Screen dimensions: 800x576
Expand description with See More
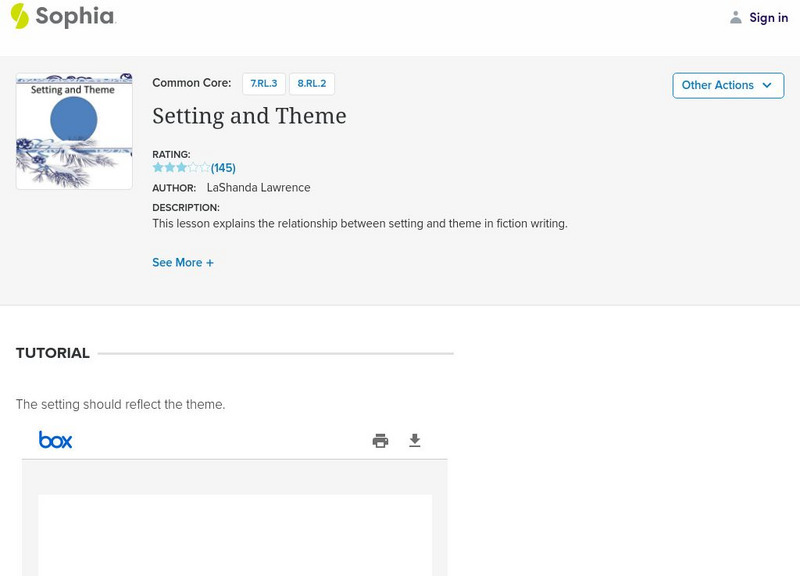tap(177, 263)
